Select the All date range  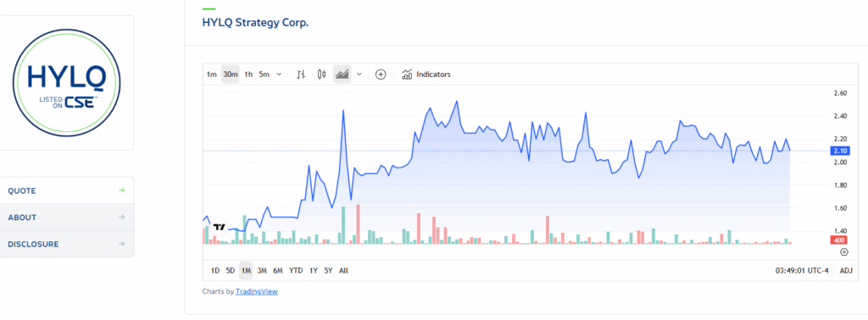coord(343,271)
